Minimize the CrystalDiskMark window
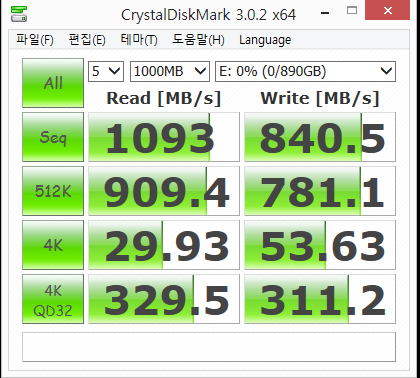The height and width of the screenshot is (378, 420). point(325,12)
